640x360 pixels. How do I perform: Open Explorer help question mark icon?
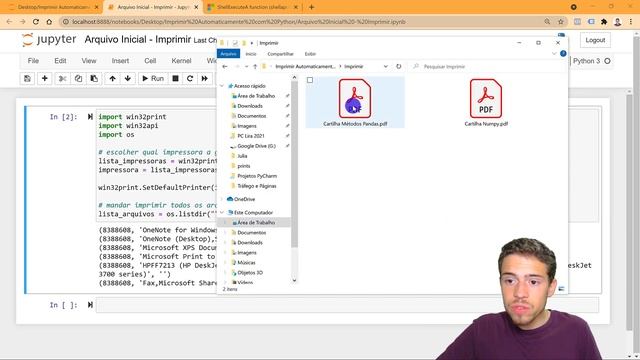563,53
